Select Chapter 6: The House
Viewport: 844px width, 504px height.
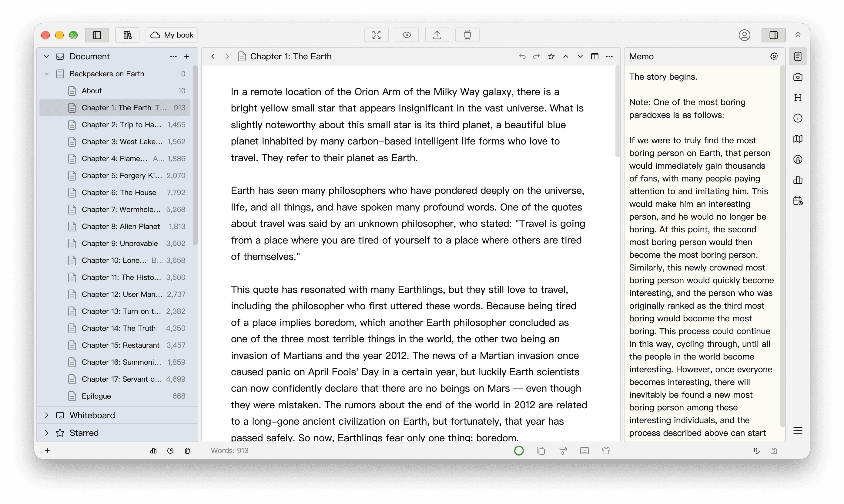115,193
